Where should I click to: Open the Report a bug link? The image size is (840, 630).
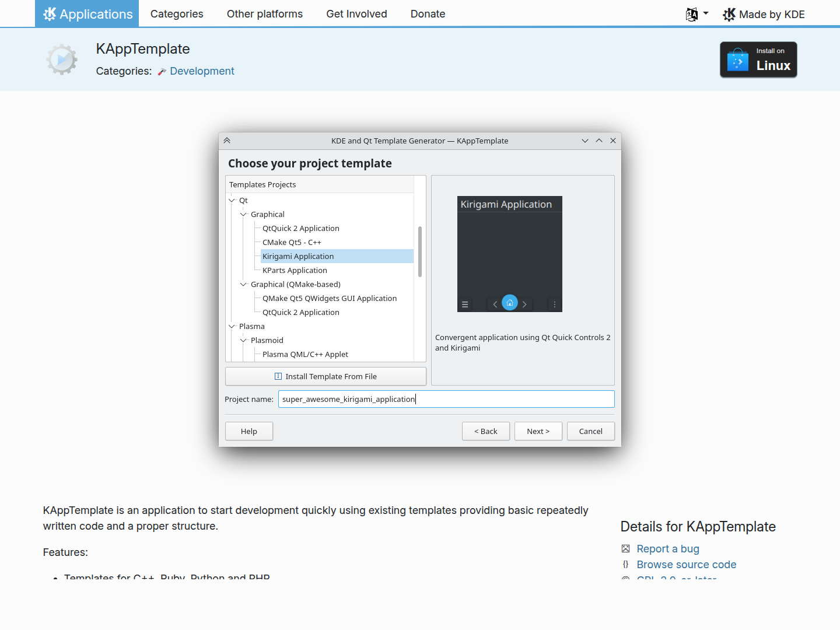[668, 549]
